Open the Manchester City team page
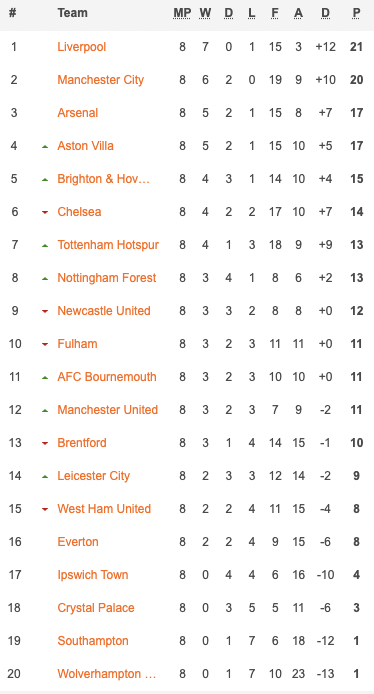Viewport: 374px width, 694px height. coord(100,80)
